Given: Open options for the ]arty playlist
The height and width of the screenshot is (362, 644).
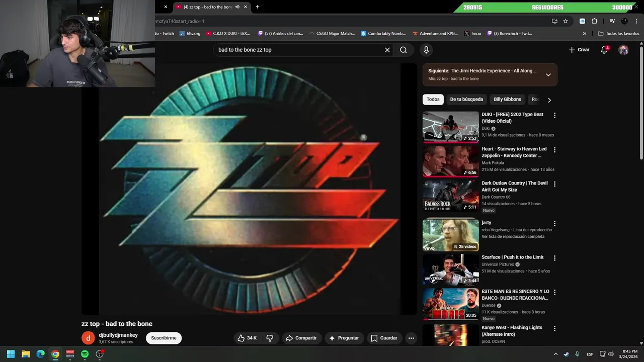Looking at the screenshot, I should 554,223.
